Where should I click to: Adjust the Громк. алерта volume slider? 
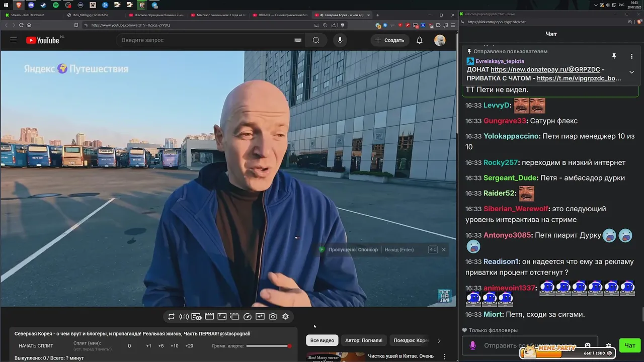click(269, 346)
